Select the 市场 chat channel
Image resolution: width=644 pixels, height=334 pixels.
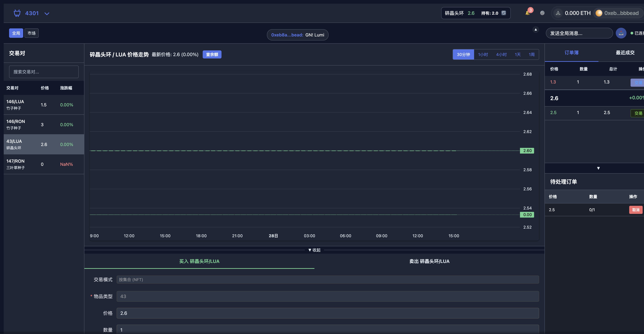pyautogui.click(x=31, y=33)
